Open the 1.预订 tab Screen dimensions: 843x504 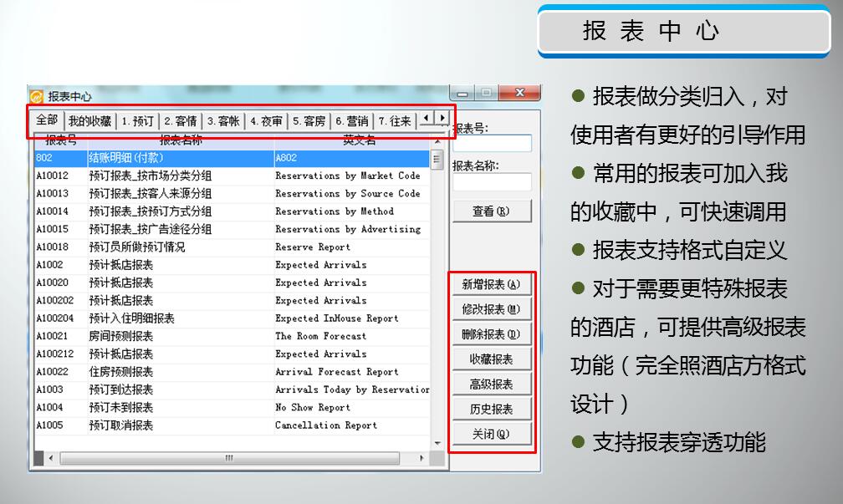tap(137, 121)
